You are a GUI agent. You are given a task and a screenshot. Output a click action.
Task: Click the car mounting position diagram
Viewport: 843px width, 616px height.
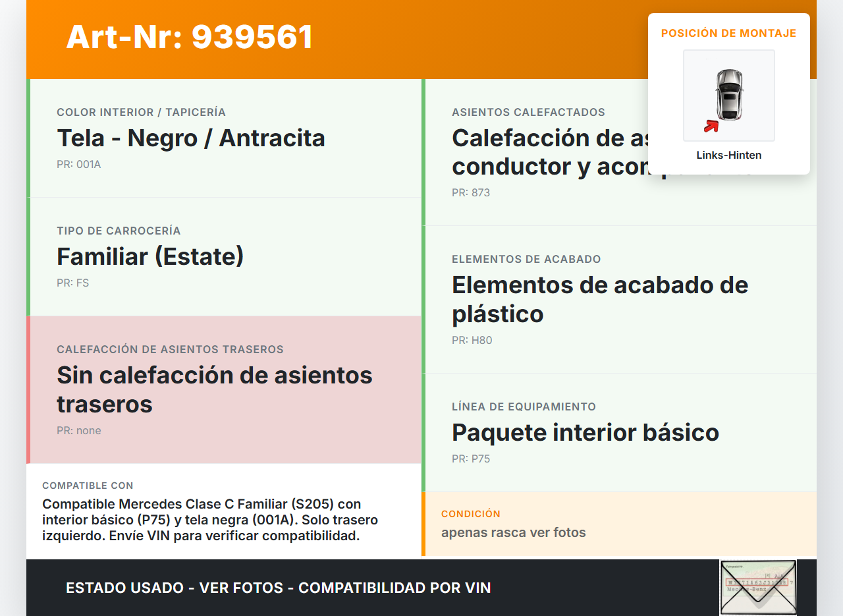point(729,96)
